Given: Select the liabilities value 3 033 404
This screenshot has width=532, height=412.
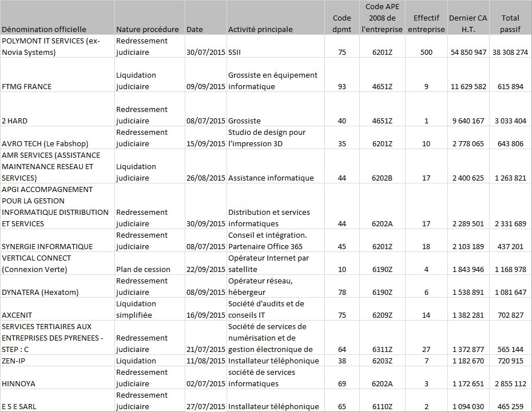Looking at the screenshot, I should [510, 121].
